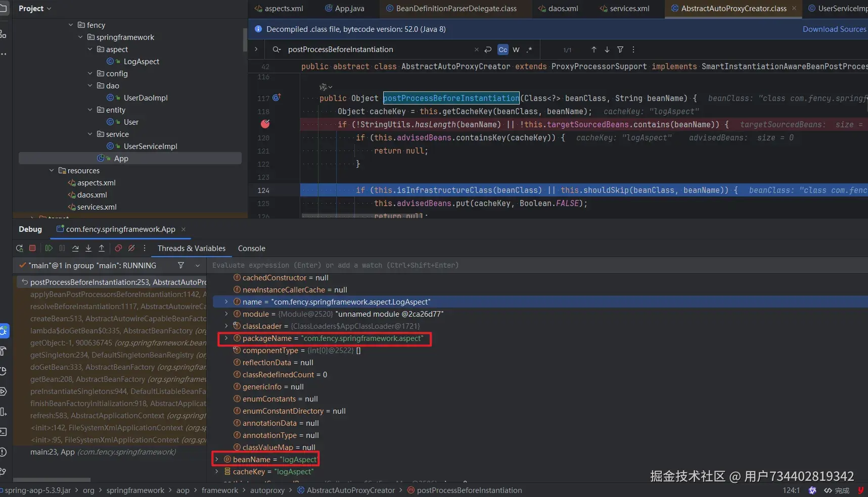Open find bar more options
Image resolution: width=868 pixels, height=497 pixels.
633,49
